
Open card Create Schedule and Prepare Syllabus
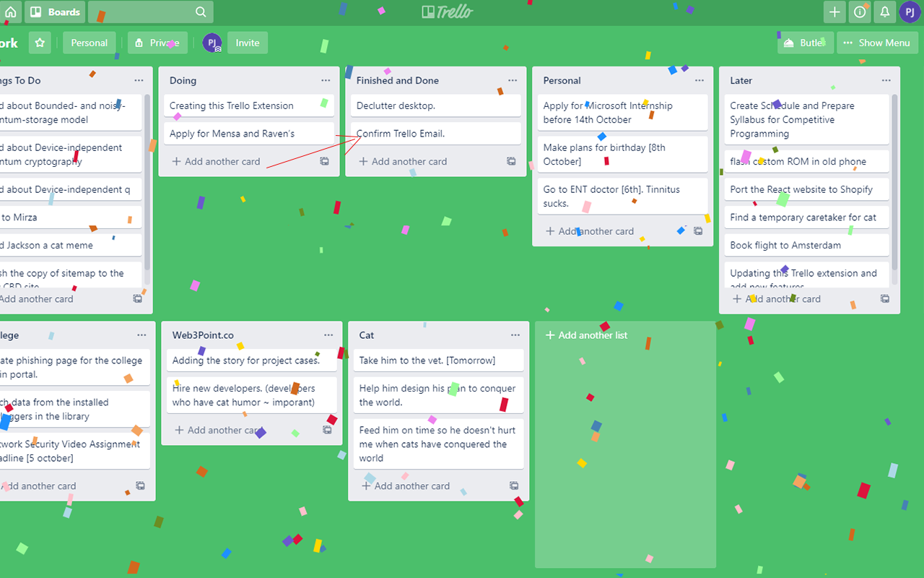coord(807,120)
